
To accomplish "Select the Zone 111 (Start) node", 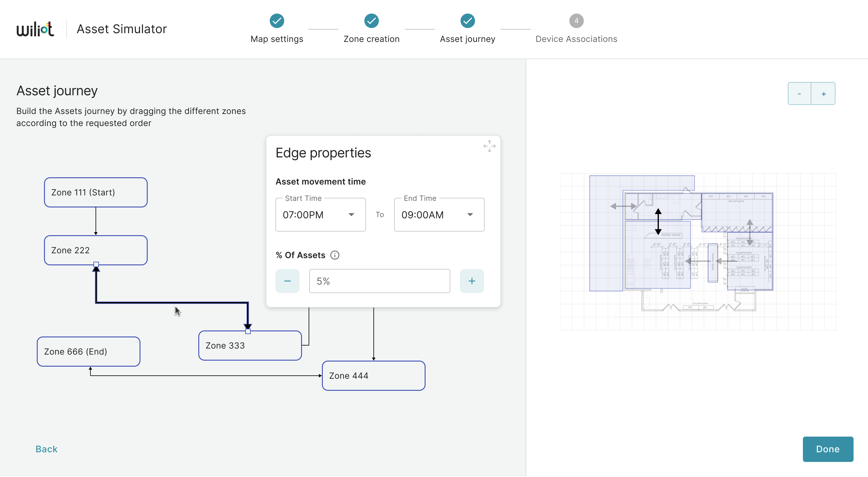I will click(96, 192).
